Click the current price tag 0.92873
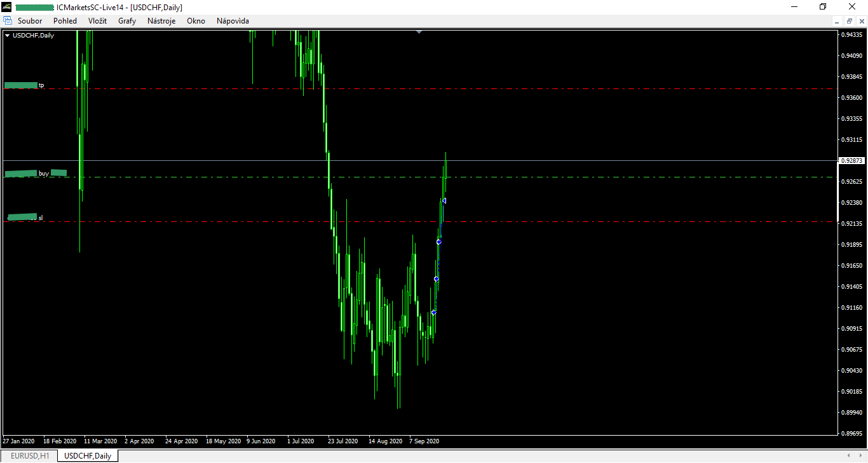The image size is (868, 463). [851, 161]
